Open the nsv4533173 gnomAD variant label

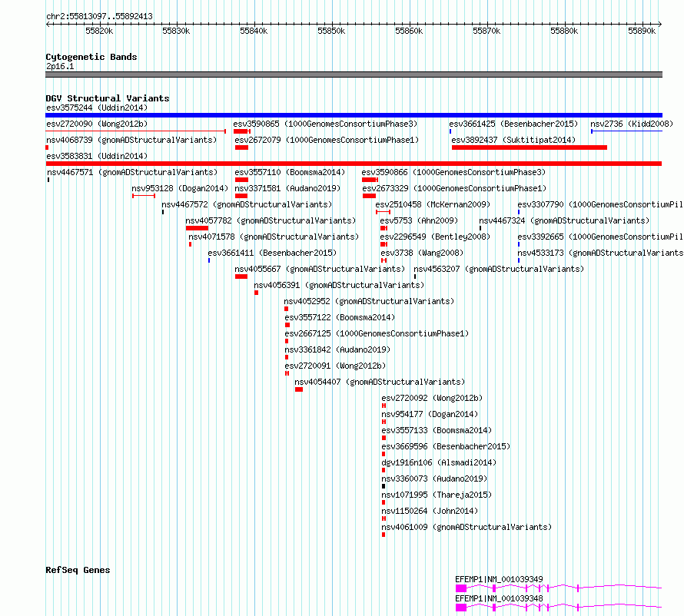[600, 253]
